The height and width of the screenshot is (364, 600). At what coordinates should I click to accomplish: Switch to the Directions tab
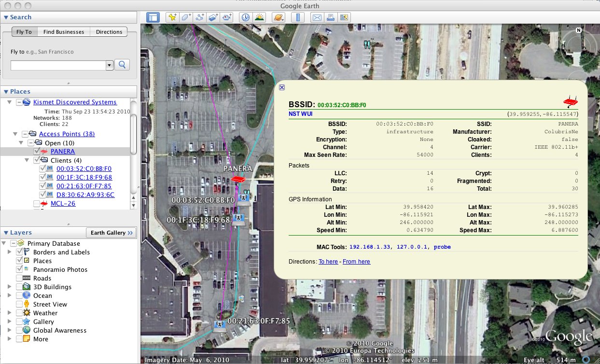point(109,32)
